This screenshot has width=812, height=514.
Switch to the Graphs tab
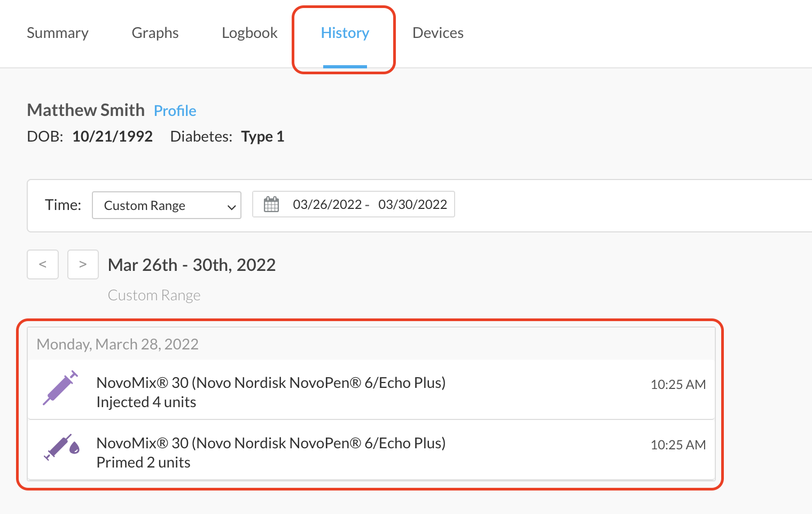[155, 33]
